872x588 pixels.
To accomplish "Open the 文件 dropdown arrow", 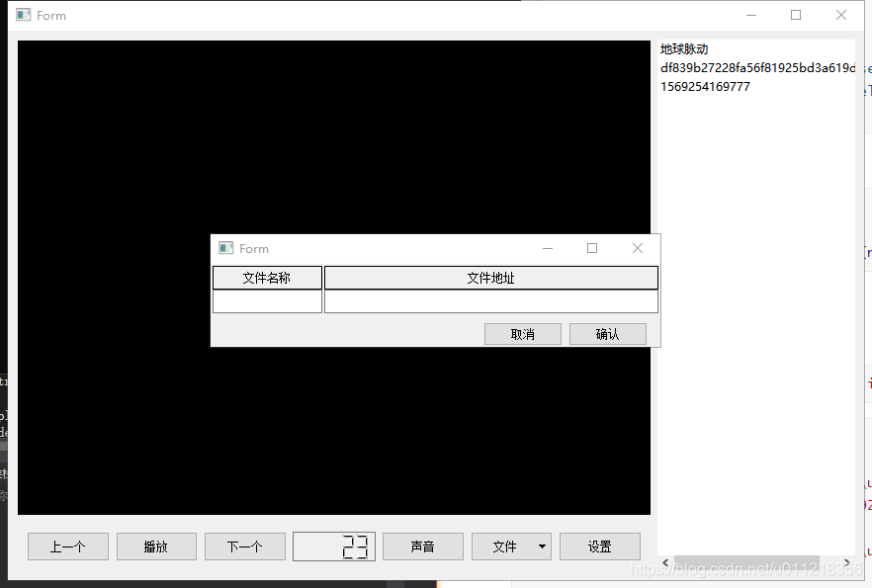I will (x=542, y=546).
